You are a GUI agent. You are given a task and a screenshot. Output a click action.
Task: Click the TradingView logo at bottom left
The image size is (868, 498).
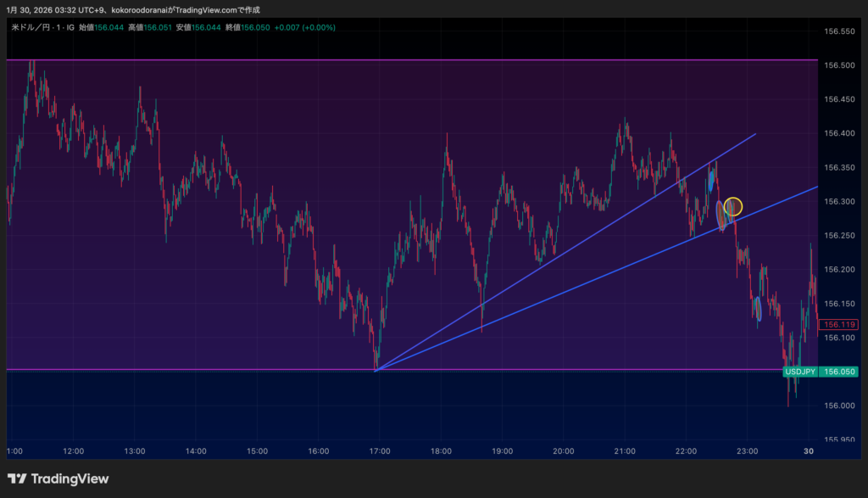[58, 478]
